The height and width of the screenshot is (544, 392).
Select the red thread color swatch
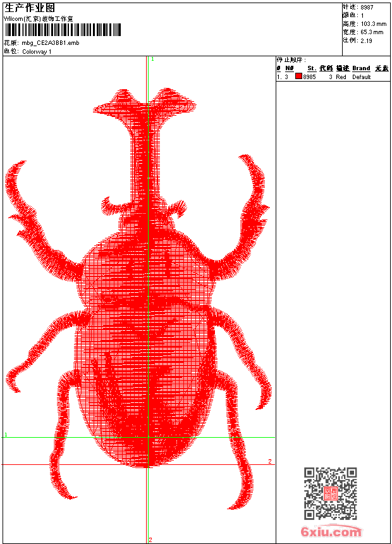(298, 77)
